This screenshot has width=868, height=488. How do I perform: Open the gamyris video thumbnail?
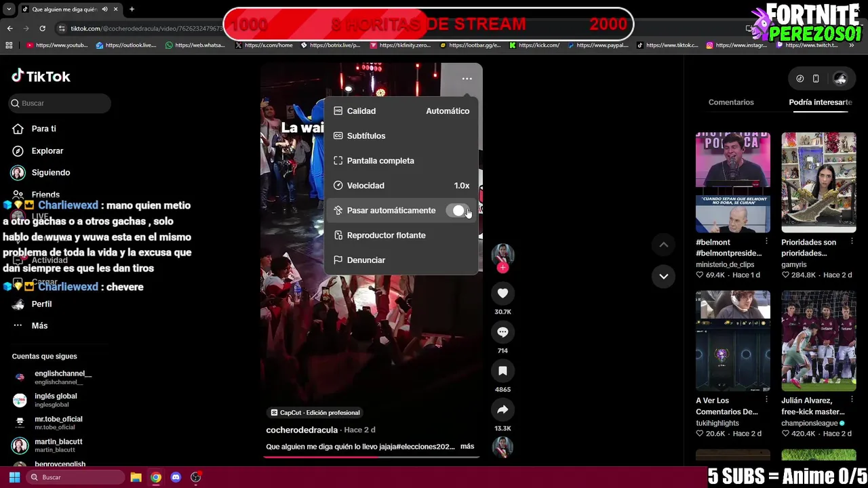click(x=818, y=182)
